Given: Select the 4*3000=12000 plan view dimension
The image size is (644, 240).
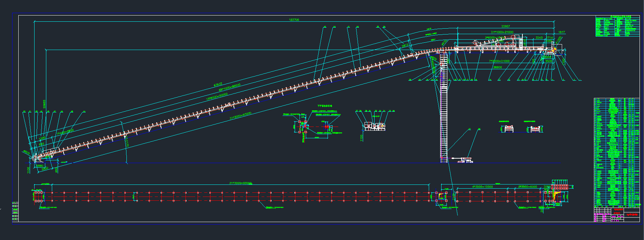Looking at the screenshot, I should click(483, 187).
